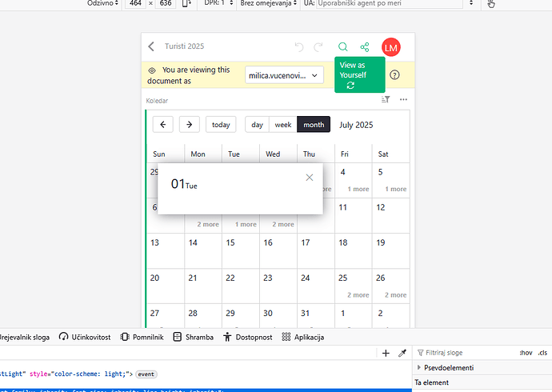Open the share icon

[x=365, y=47]
